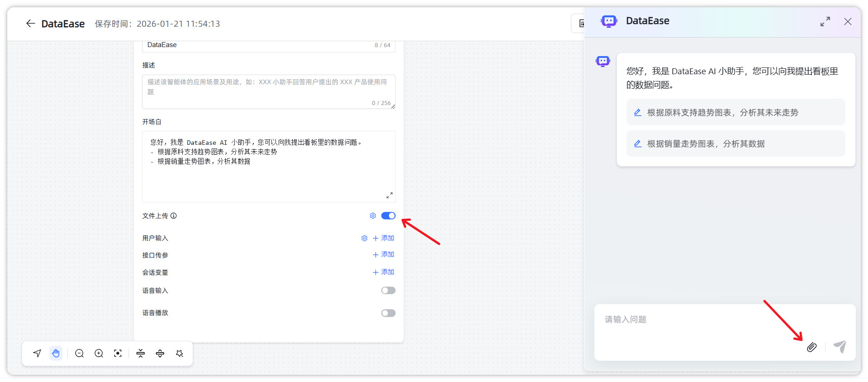Screen dimensions: 868x382
Task: Zoom in the workflow canvas
Action: pos(99,353)
